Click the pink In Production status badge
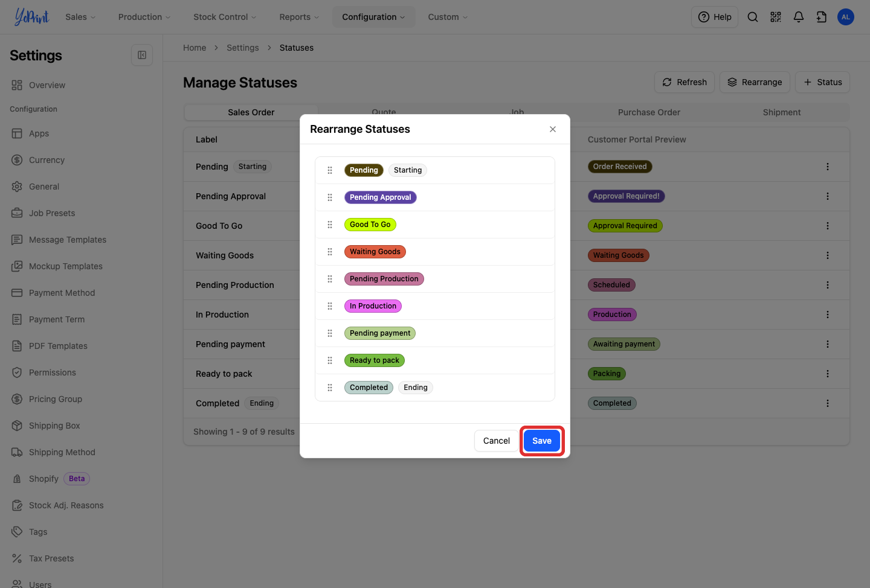Screen dimensions: 870x588 tap(373, 306)
